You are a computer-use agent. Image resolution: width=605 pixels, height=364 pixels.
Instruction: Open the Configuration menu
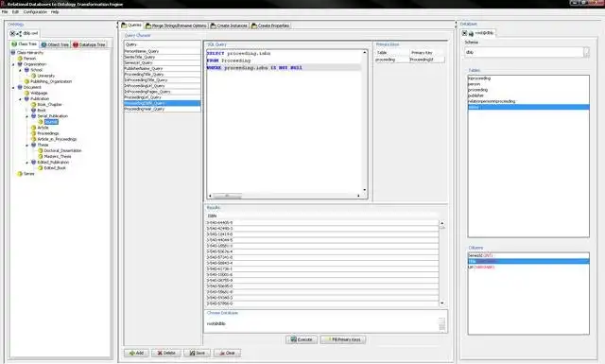pyautogui.click(x=35, y=12)
